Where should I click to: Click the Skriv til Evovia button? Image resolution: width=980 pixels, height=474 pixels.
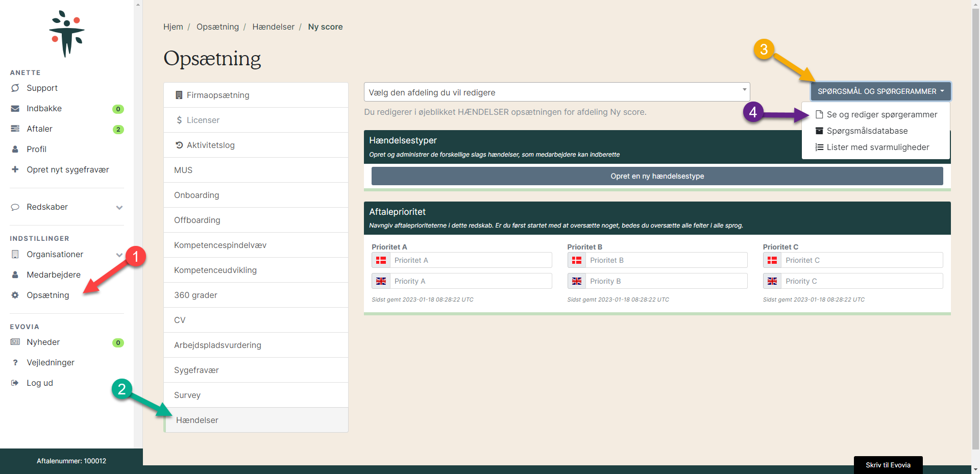tap(888, 465)
